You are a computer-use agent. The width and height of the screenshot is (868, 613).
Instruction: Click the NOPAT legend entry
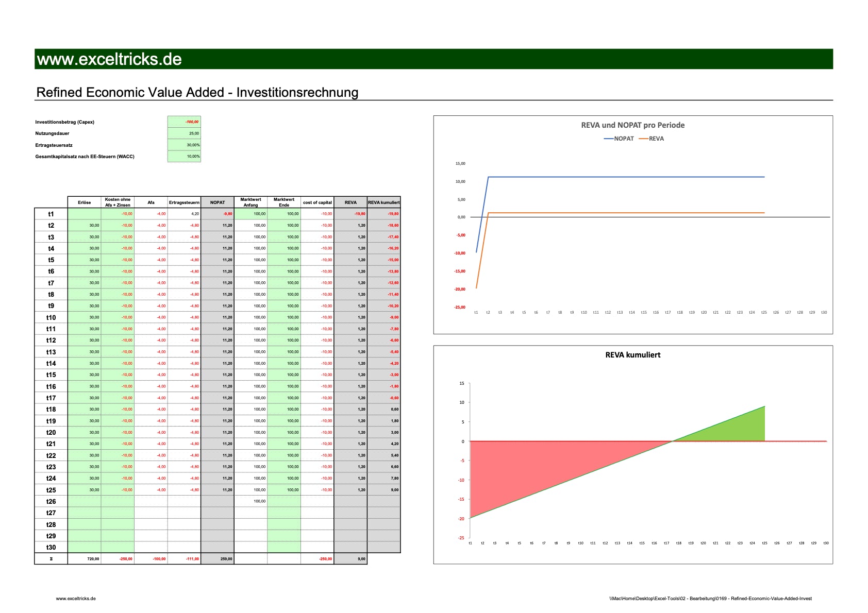point(619,139)
